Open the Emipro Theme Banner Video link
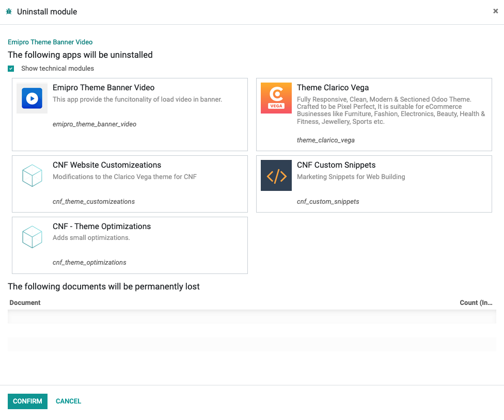This screenshot has height=420, width=504. (50, 42)
